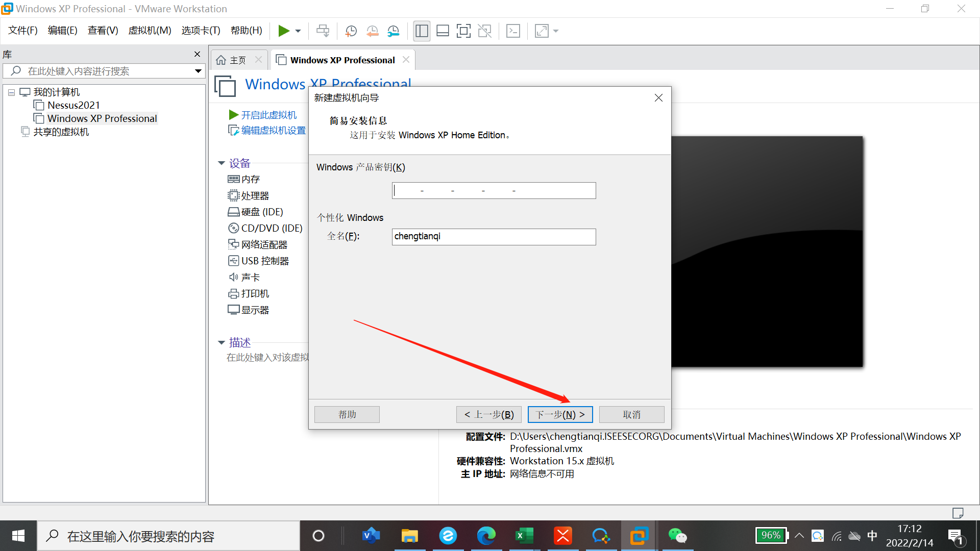Open the console view toolbar icon
Image resolution: width=980 pixels, height=551 pixels.
click(x=513, y=31)
